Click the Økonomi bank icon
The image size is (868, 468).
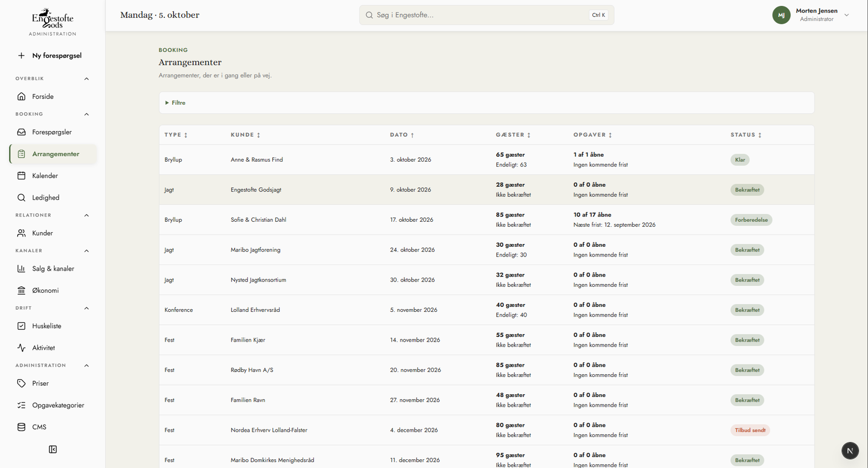click(21, 290)
